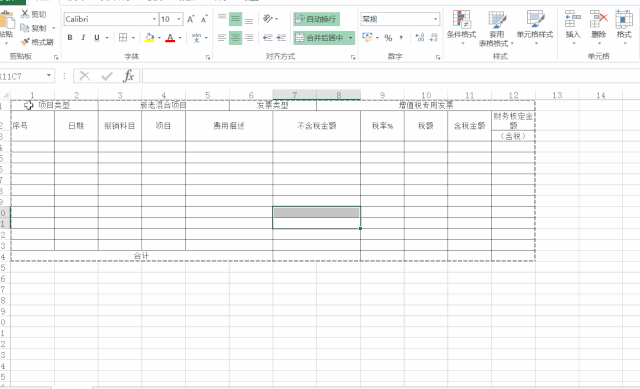Increase decimal places
The image size is (640, 389).
(420, 38)
